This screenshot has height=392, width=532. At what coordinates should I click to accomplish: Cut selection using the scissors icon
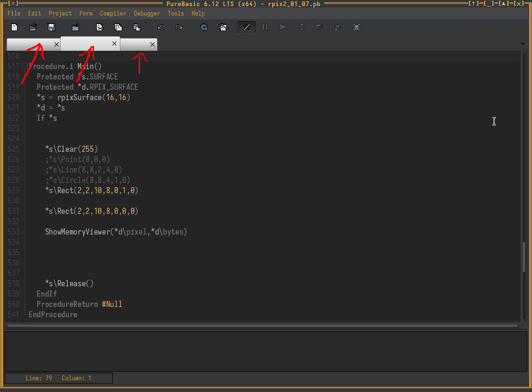point(99,27)
